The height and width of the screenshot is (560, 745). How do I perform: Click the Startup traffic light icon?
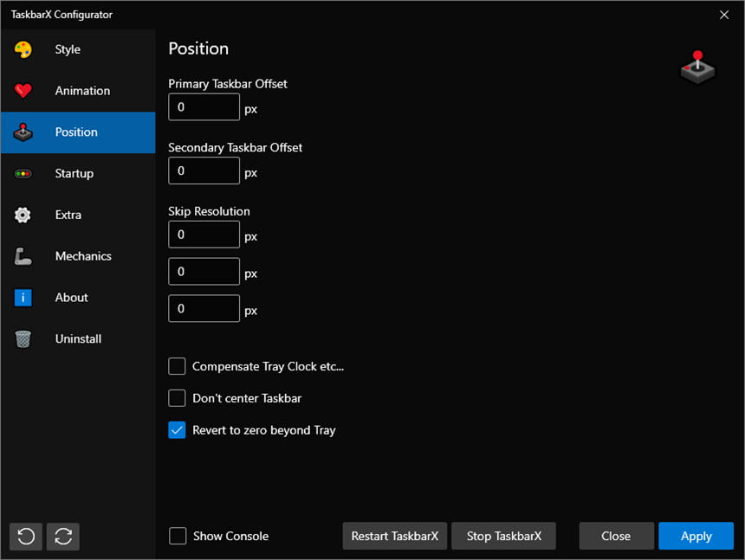point(23,174)
